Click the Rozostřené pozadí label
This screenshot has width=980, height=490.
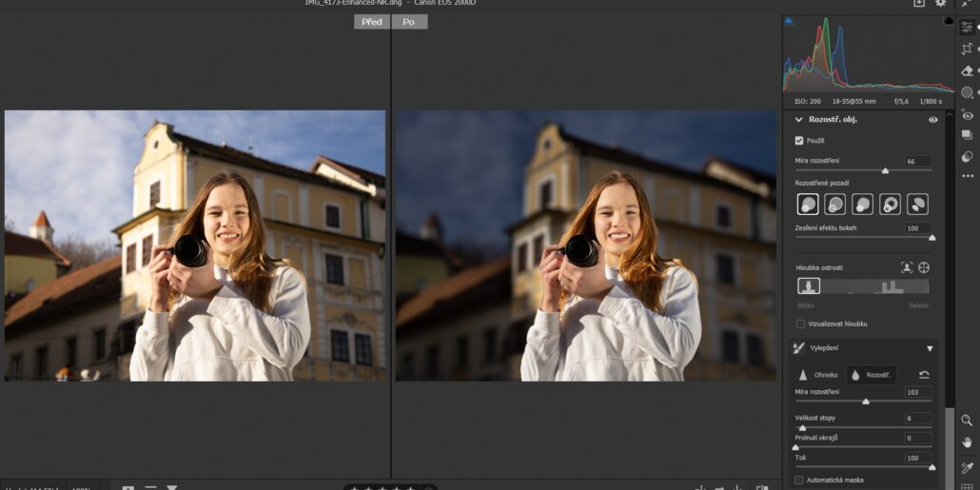821,183
